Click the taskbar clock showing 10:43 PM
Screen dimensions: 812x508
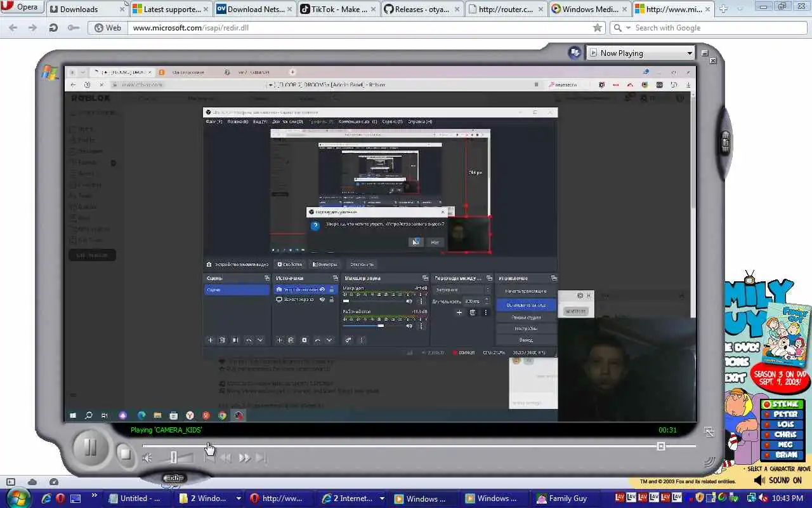point(787,498)
